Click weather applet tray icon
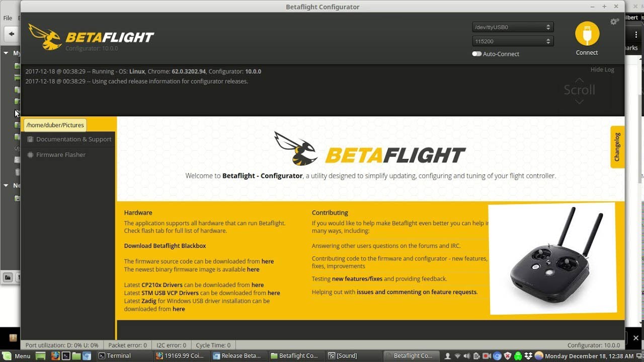The height and width of the screenshot is (362, 644). click(539, 356)
